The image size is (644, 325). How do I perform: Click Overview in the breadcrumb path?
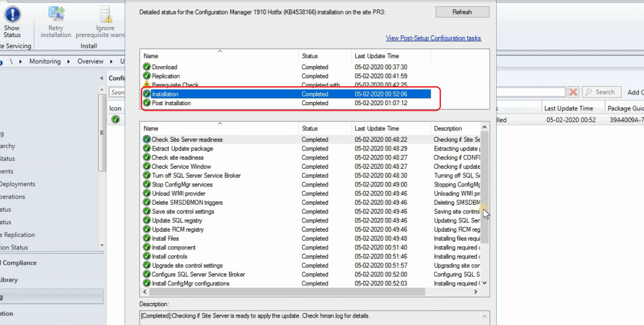pos(91,61)
